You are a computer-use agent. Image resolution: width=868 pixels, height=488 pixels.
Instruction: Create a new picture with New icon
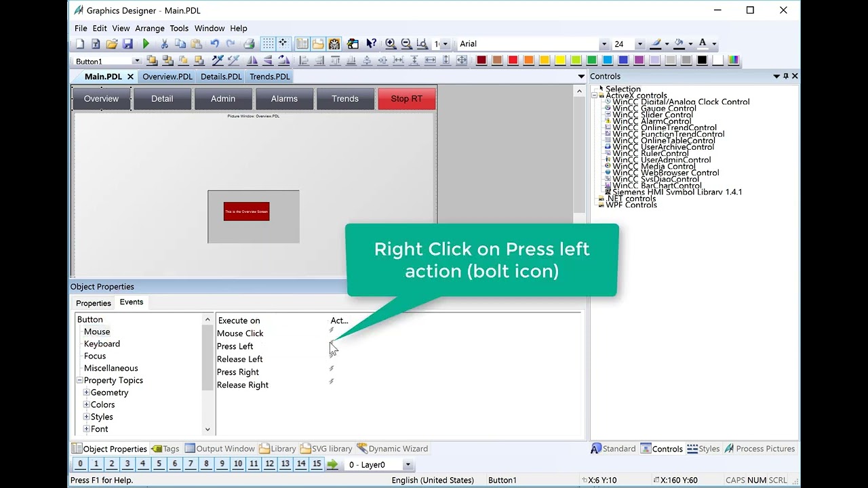80,44
